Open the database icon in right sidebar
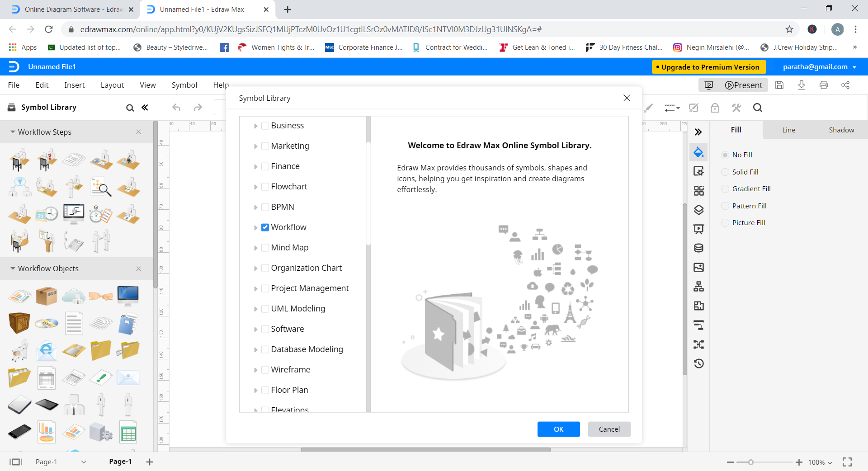 pos(698,248)
